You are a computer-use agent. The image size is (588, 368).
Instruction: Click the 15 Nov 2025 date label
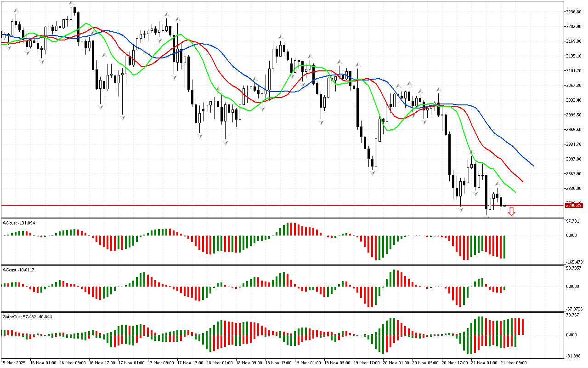14,363
